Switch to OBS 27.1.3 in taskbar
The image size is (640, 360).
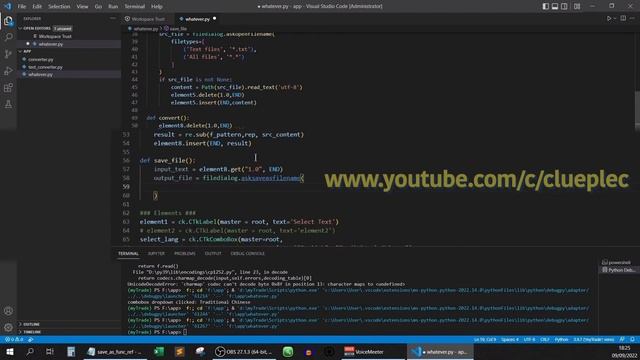[244, 351]
